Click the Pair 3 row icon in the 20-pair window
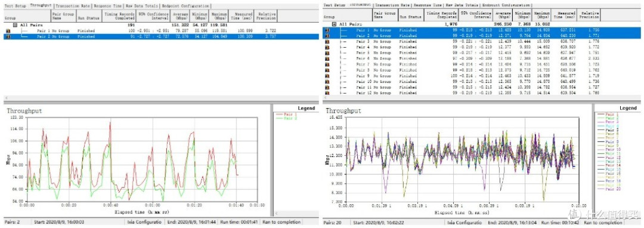Image resolution: width=644 pixels, height=228 pixels. click(327, 42)
